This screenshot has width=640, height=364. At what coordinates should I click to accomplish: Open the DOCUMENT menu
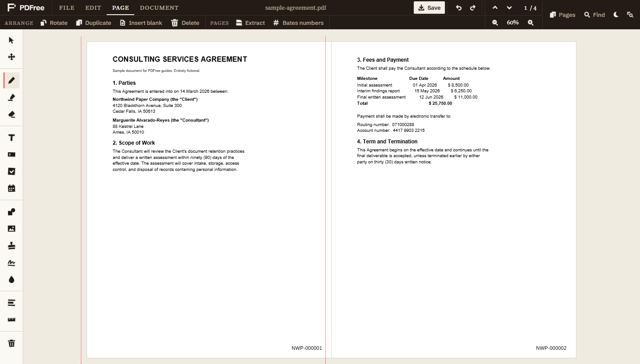click(159, 8)
